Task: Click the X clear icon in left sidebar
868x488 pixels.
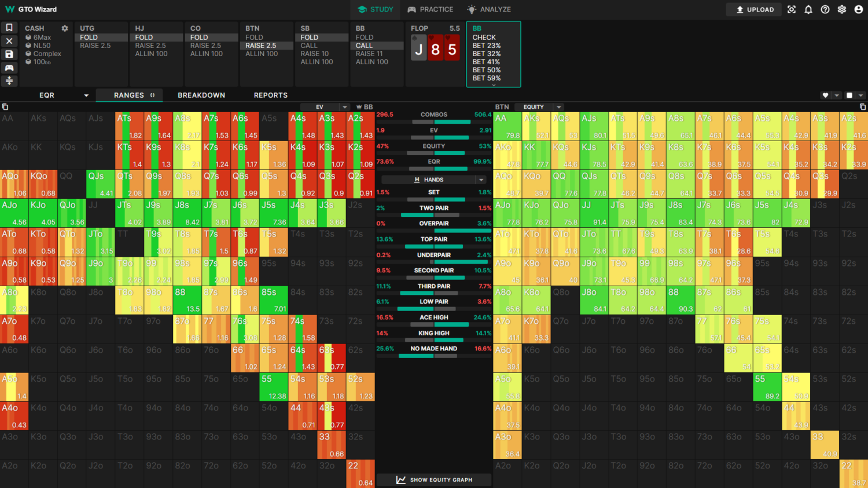Action: pyautogui.click(x=9, y=41)
